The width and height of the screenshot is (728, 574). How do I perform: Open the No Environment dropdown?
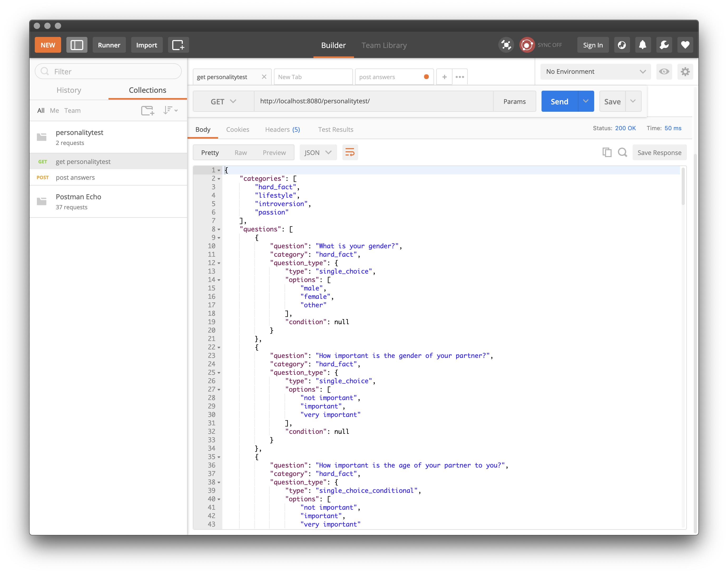click(595, 72)
